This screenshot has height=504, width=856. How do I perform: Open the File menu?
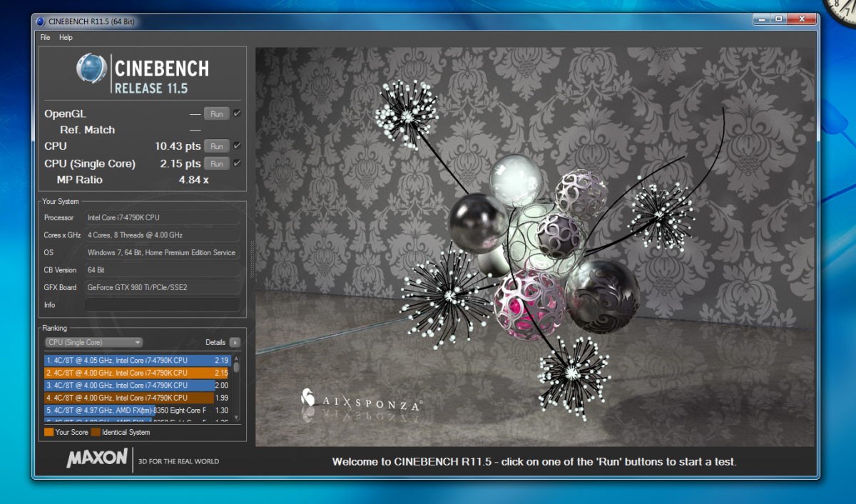[45, 37]
